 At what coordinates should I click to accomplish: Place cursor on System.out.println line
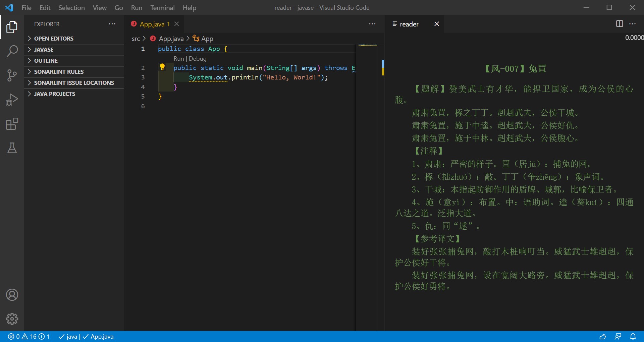(x=258, y=77)
